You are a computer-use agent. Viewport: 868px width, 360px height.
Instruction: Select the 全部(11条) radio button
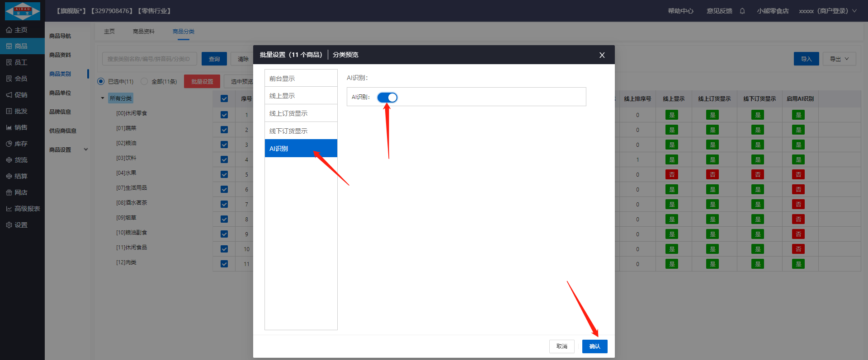tap(144, 81)
